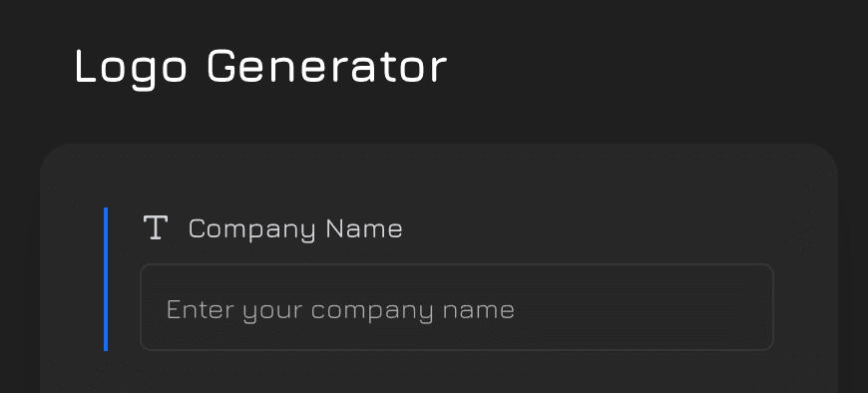
Task: Click the word 'Company' in the field label
Action: [251, 230]
